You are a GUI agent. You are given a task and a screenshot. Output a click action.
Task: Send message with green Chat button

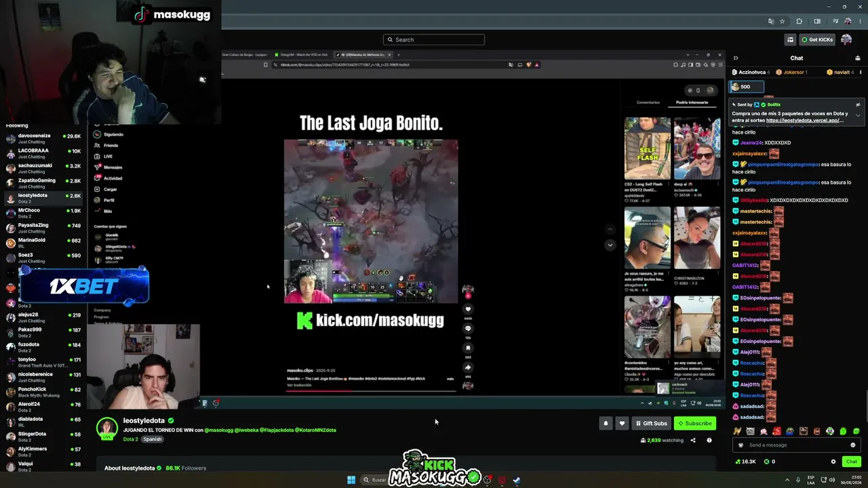point(852,462)
